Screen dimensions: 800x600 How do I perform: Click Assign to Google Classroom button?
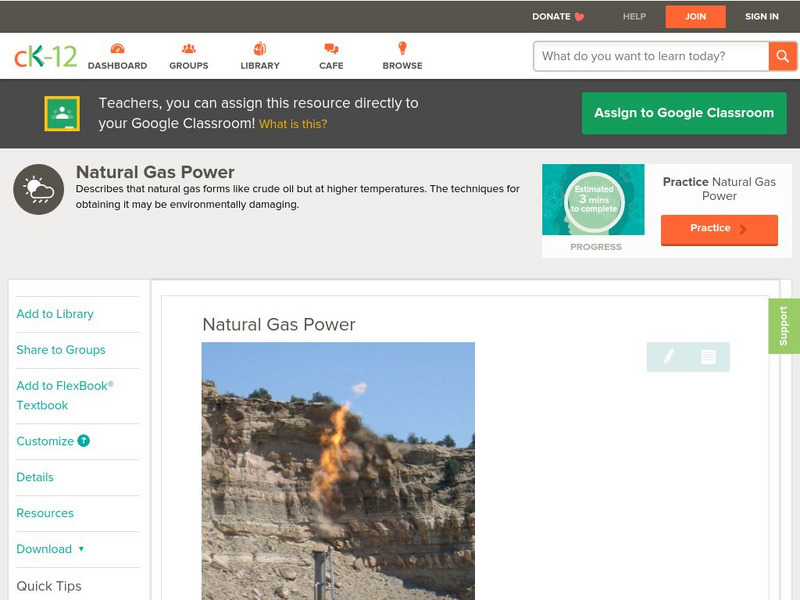click(x=684, y=113)
